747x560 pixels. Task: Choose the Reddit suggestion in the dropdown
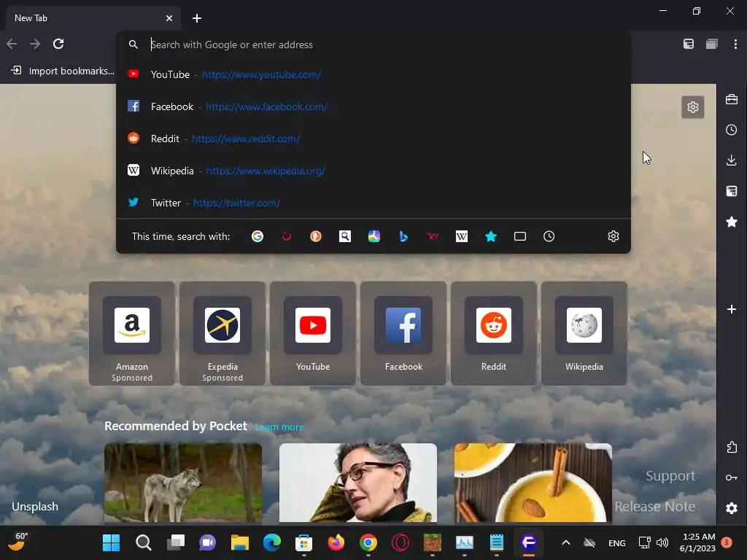373,139
